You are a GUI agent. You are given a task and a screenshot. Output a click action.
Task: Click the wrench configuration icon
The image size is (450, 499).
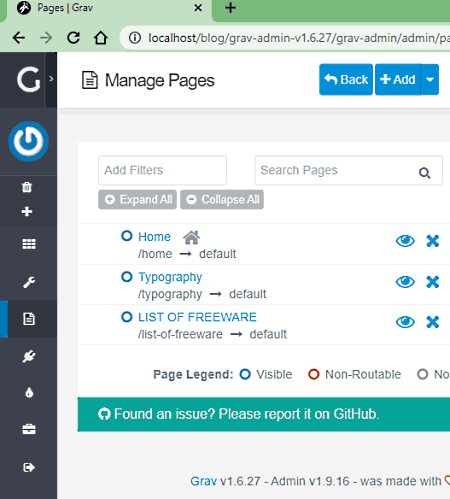pos(29,282)
